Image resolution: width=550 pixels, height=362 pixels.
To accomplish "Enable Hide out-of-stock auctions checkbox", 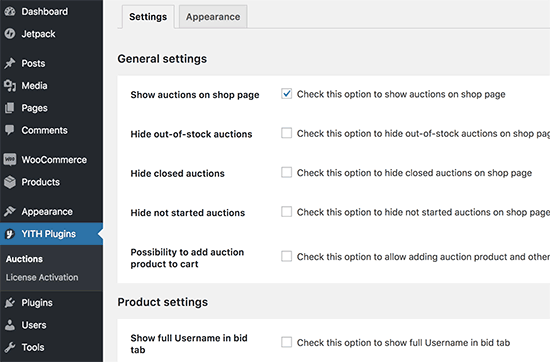I will 287,133.
